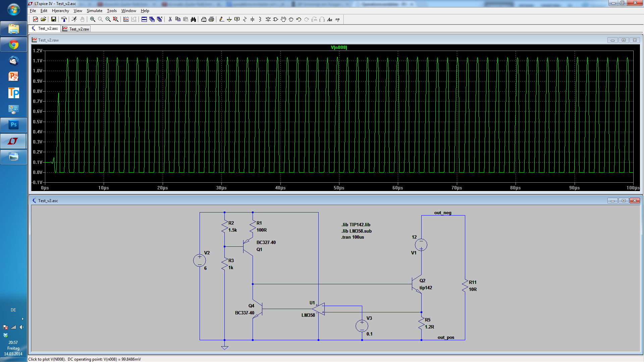Open Windows Explorer from the taskbar
The image size is (644, 362).
[x=13, y=29]
